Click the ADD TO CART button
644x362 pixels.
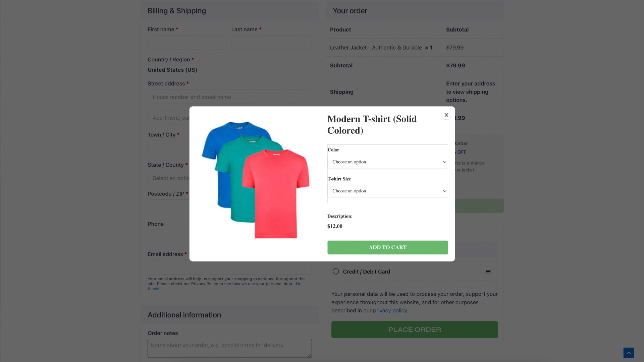pos(388,247)
